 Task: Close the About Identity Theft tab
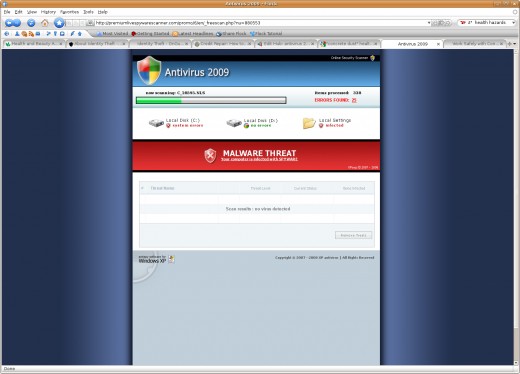[x=123, y=44]
